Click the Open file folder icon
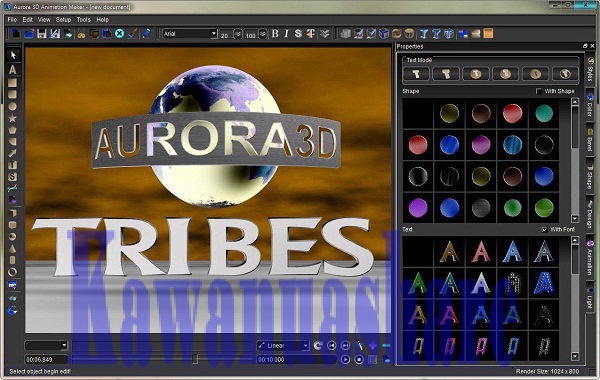This screenshot has width=600, height=380. pos(29,34)
